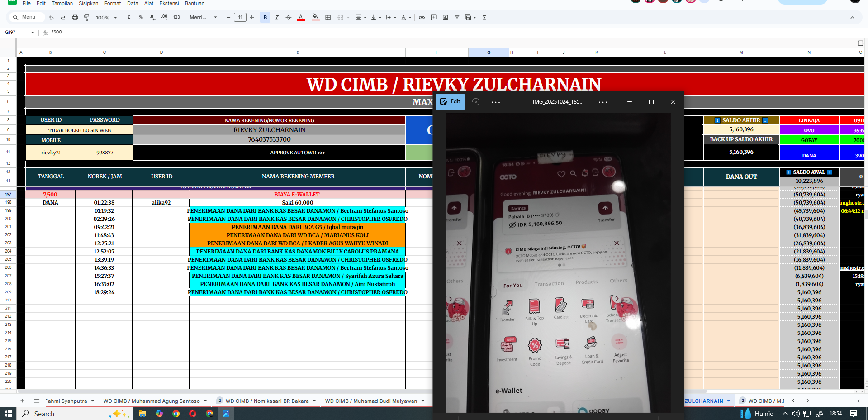Search the menus box
The width and height of the screenshot is (868, 420).
point(26,17)
